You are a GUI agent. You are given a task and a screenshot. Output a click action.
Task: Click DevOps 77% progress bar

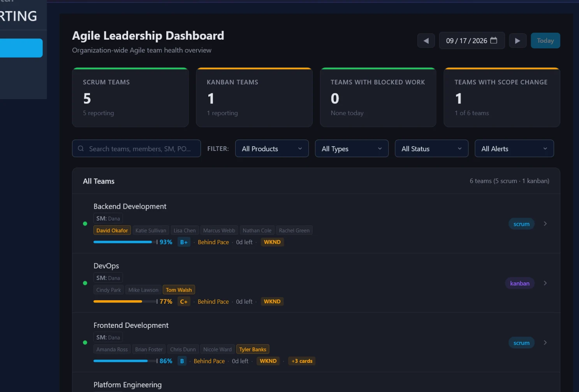125,301
